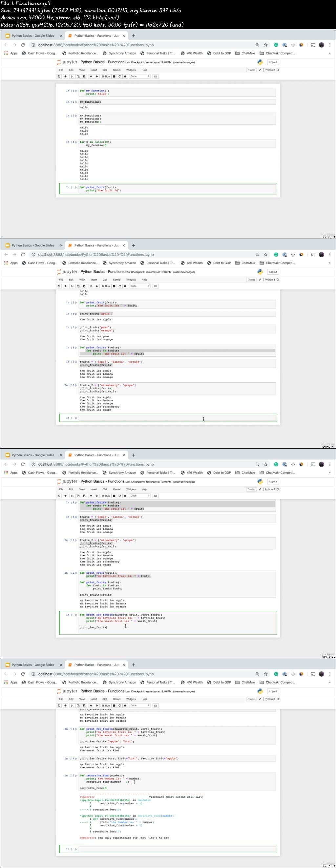Click cell In [15] recursive_func definition
Image resolution: width=336 pixels, height=868 pixels.
click(177, 782)
